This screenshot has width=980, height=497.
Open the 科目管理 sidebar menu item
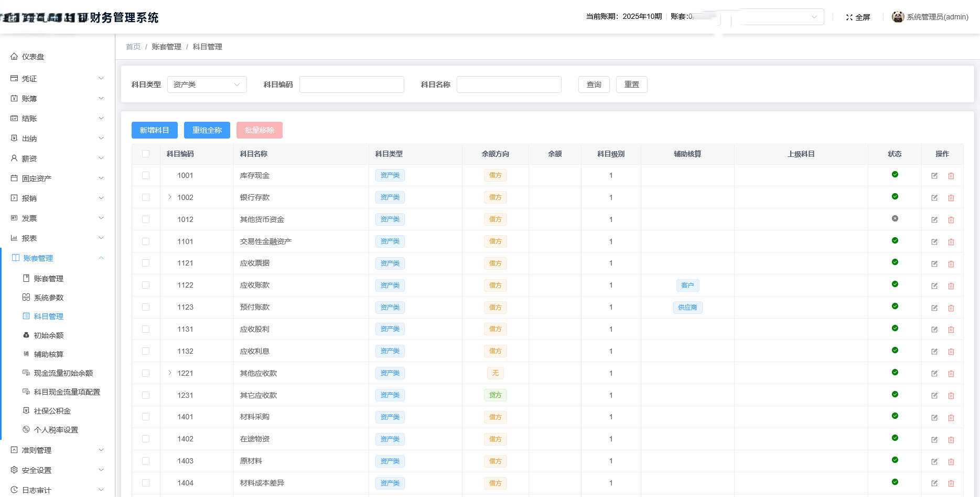(x=48, y=316)
